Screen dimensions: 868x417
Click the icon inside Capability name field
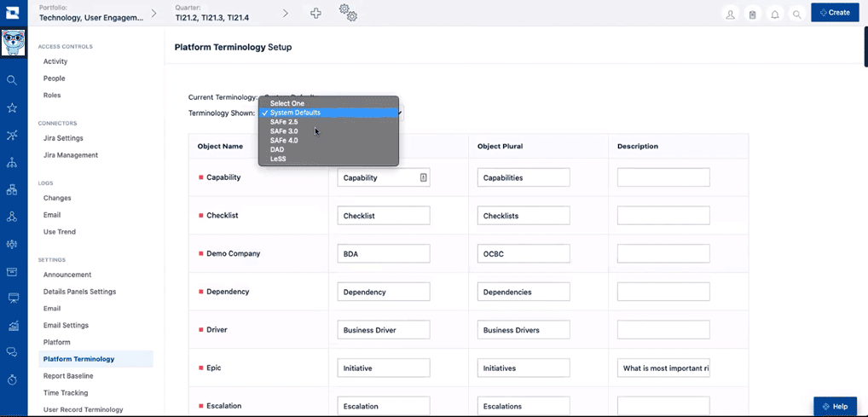pyautogui.click(x=423, y=177)
